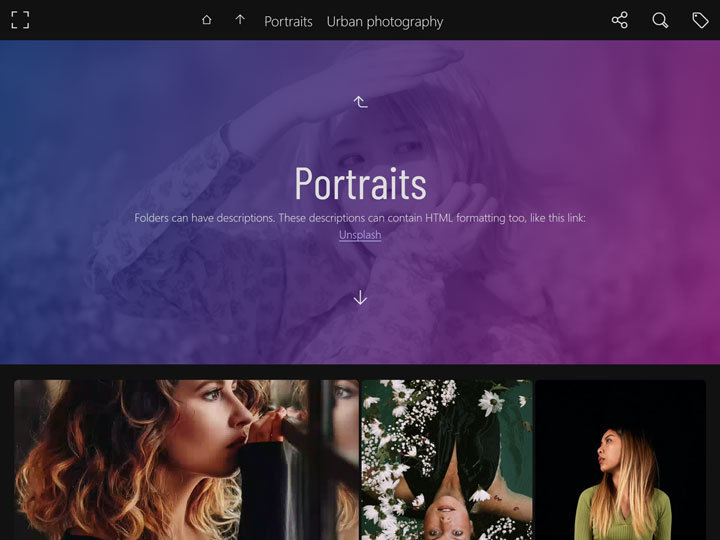Open the curly-haired woman photo thumbnail
720x540 pixels.
[x=186, y=460]
